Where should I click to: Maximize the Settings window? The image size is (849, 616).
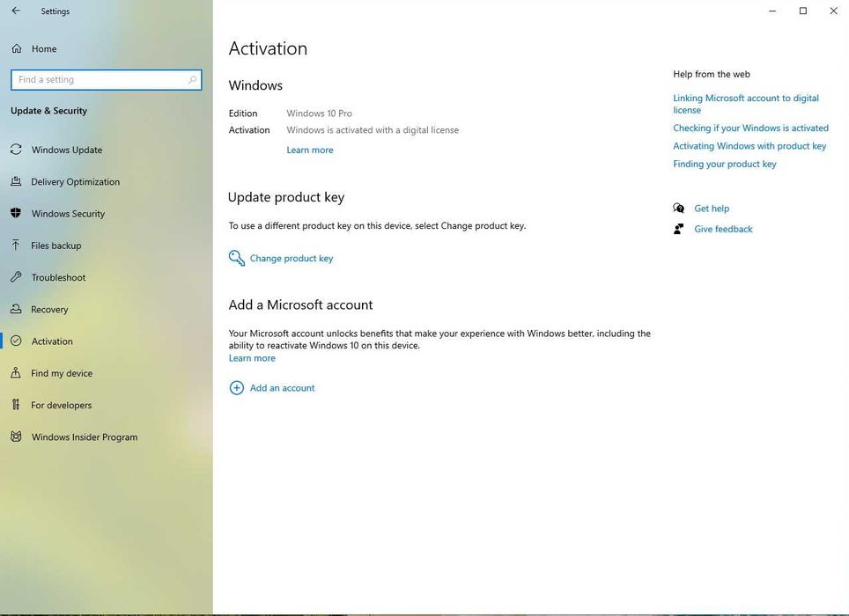tap(803, 11)
